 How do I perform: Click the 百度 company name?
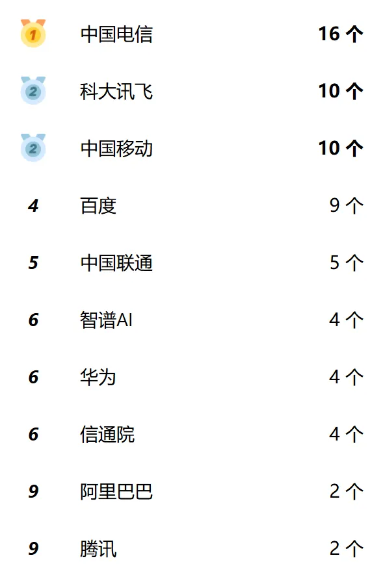tap(98, 206)
